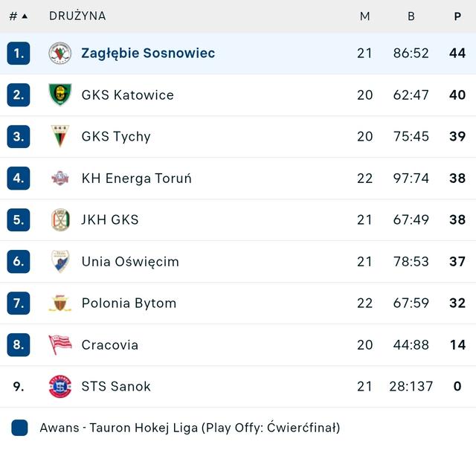Click the GKS Tychy team badge

[60, 137]
